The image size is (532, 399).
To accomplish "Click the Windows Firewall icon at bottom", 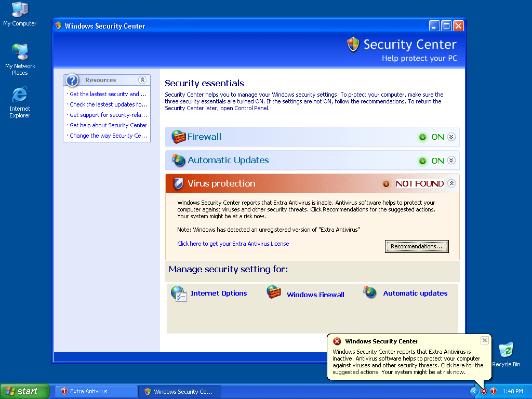I will point(274,292).
